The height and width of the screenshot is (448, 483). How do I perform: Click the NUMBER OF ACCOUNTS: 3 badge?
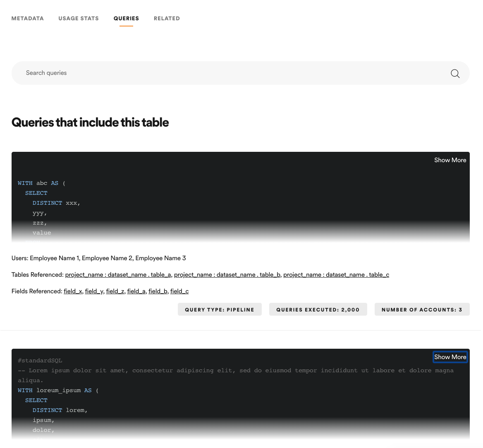422,309
